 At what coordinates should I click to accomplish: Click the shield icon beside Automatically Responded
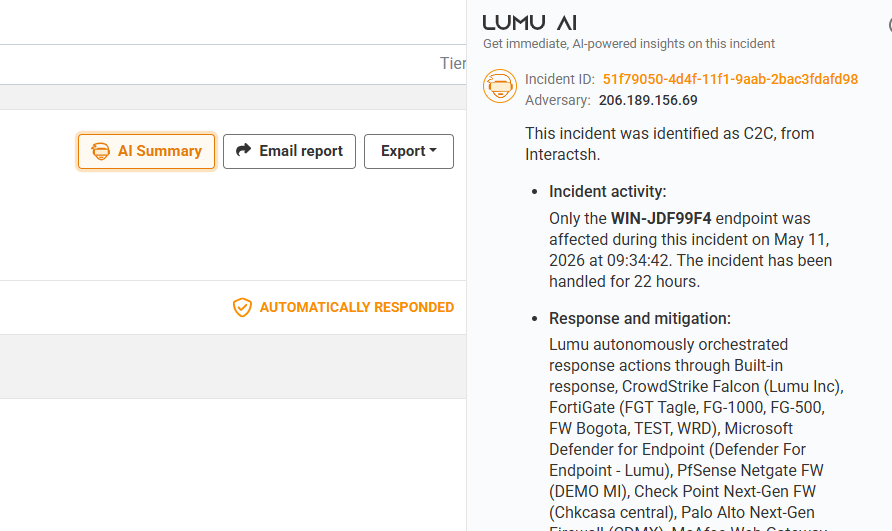click(242, 307)
